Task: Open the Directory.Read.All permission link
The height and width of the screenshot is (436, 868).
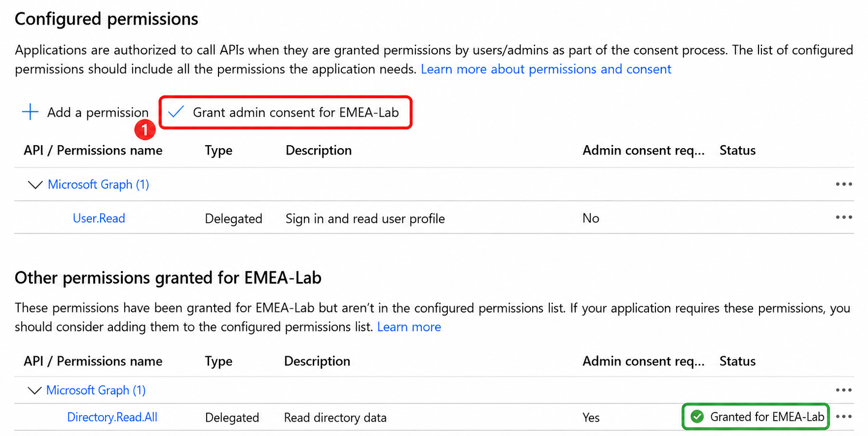Action: tap(112, 417)
